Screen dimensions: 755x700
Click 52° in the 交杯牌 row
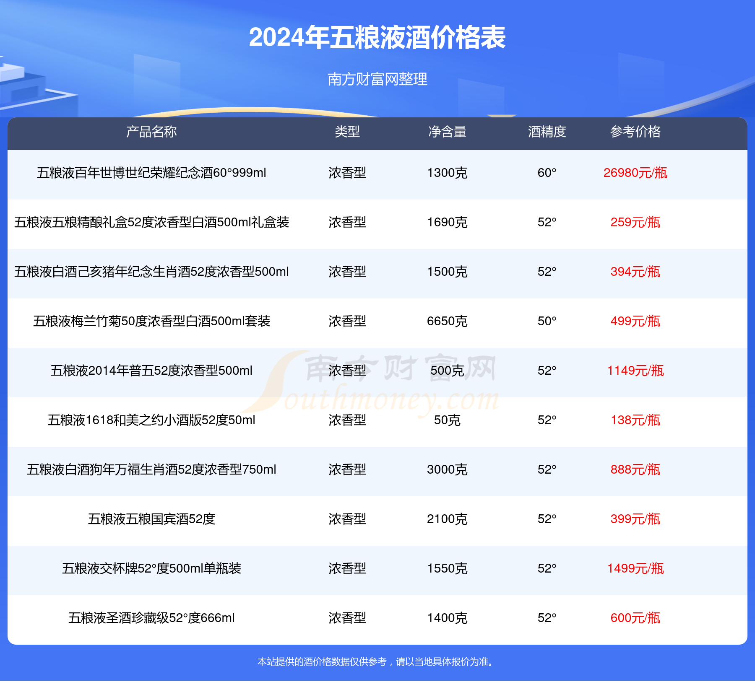[x=547, y=568]
